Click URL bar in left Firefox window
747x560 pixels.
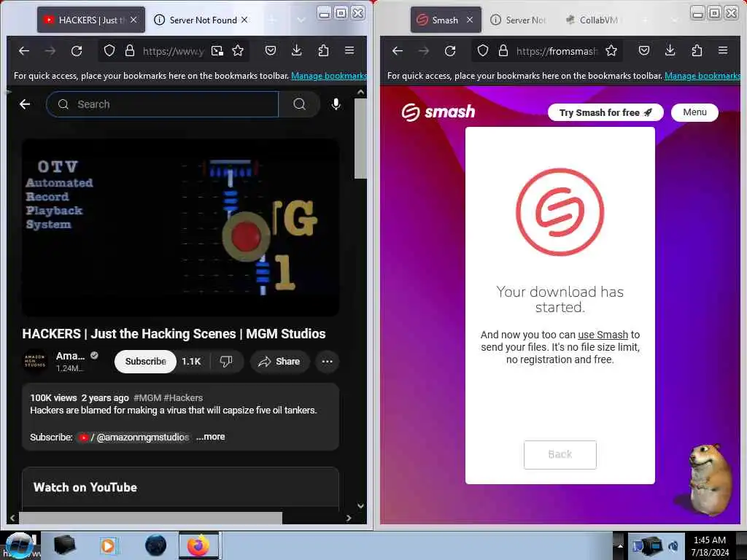click(174, 51)
